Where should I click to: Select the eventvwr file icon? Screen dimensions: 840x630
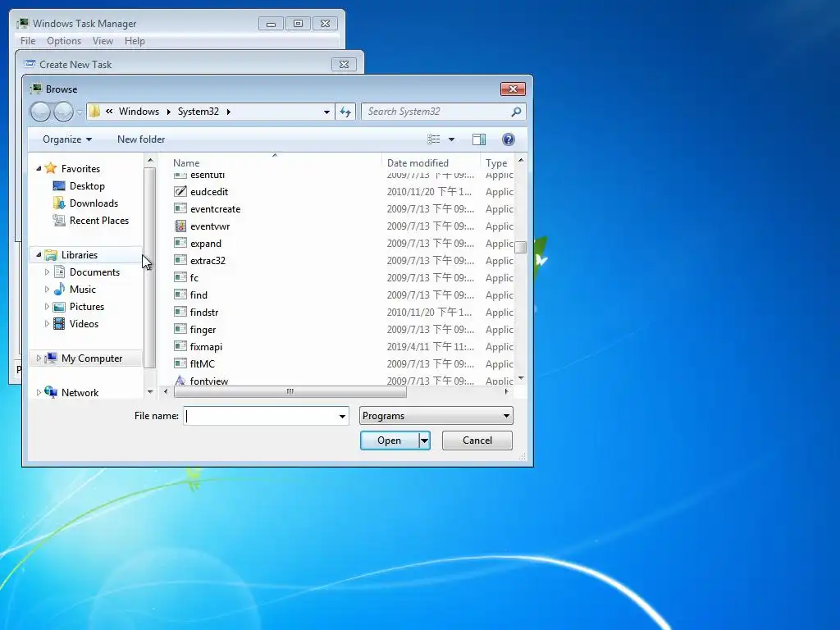click(180, 226)
